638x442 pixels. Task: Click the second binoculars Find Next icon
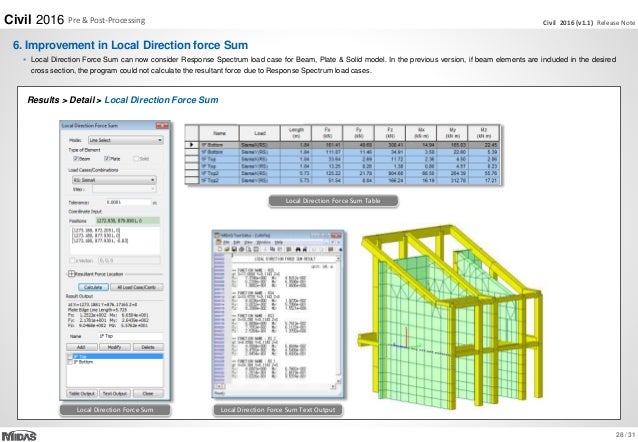pyautogui.click(x=305, y=249)
